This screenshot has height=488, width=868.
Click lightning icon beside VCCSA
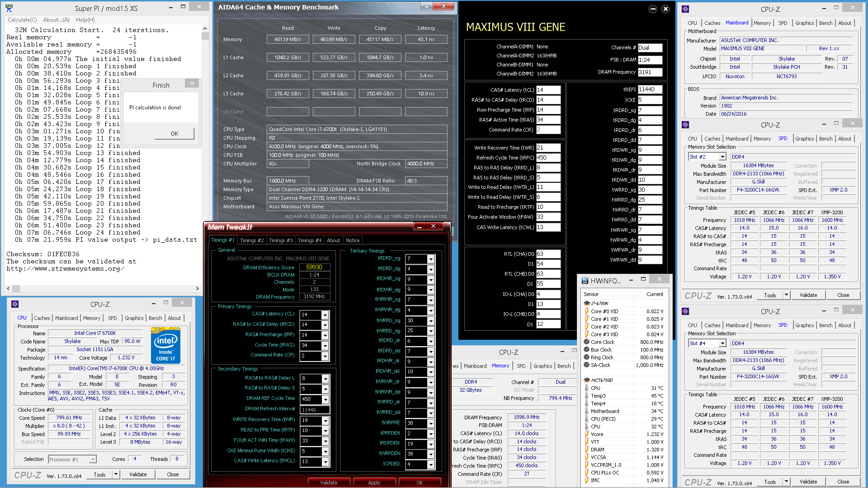tap(587, 457)
